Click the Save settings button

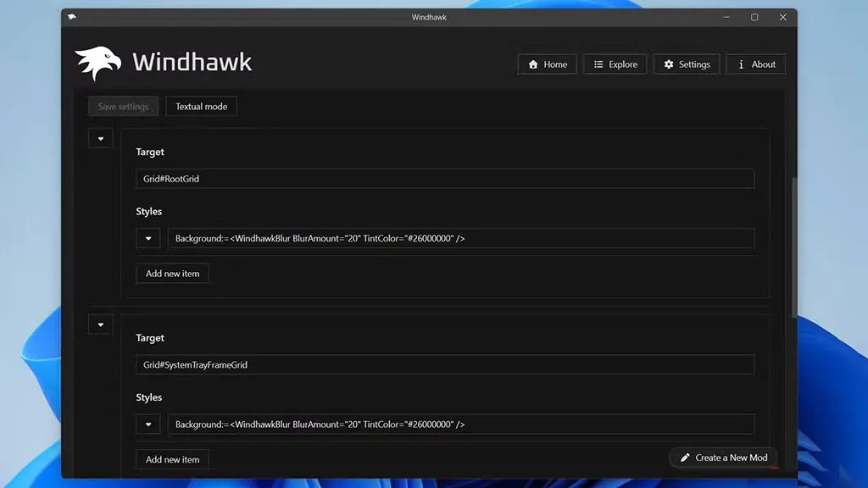pos(122,106)
